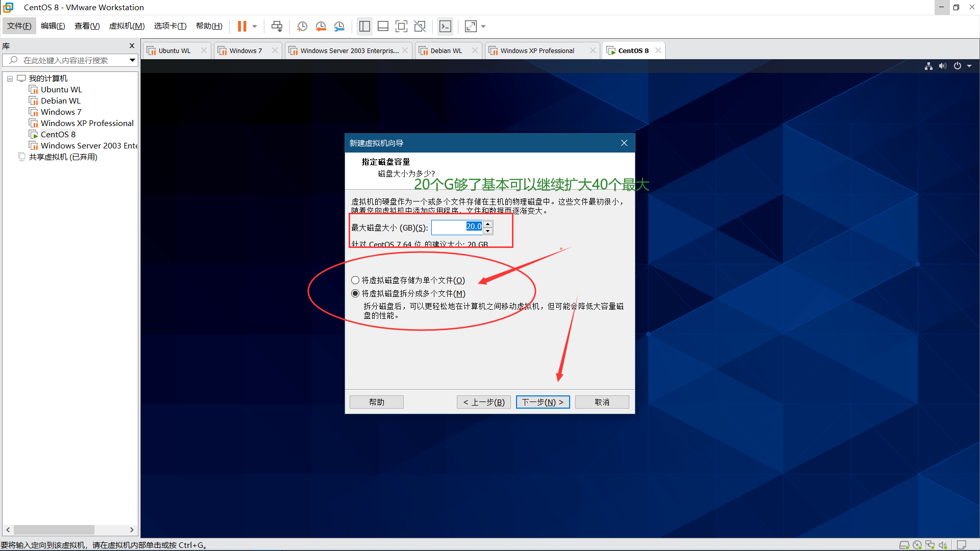The image size is (980, 551).
Task: Click the sound card status bar icon
Action: point(943,545)
